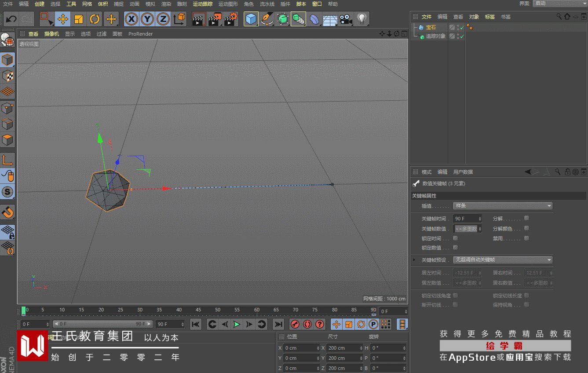588x373 pixels.
Task: Click the Record Active Objects keyframe button
Action: click(295, 325)
